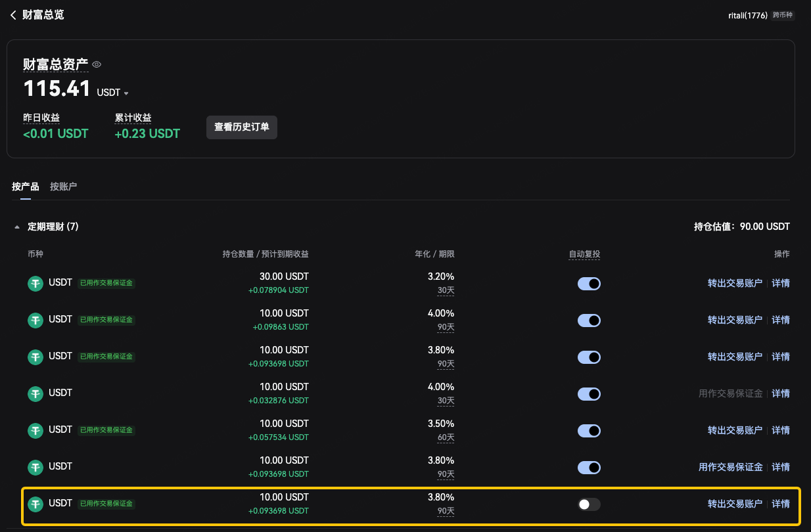The image size is (811, 532).
Task: Open 详情 for the 4.00% 90天 row
Action: 781,321
